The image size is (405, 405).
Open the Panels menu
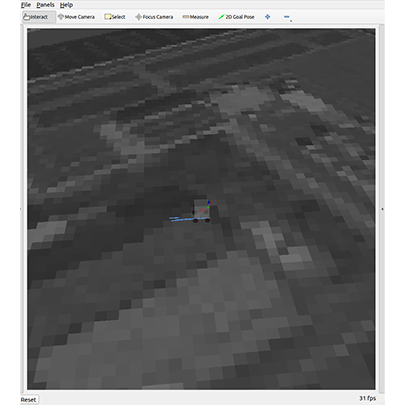click(x=45, y=5)
